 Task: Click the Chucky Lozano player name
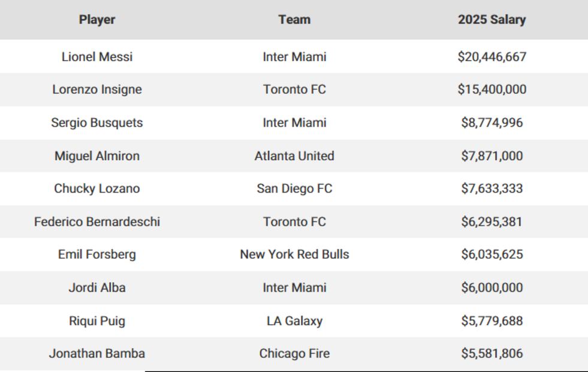[x=97, y=188]
